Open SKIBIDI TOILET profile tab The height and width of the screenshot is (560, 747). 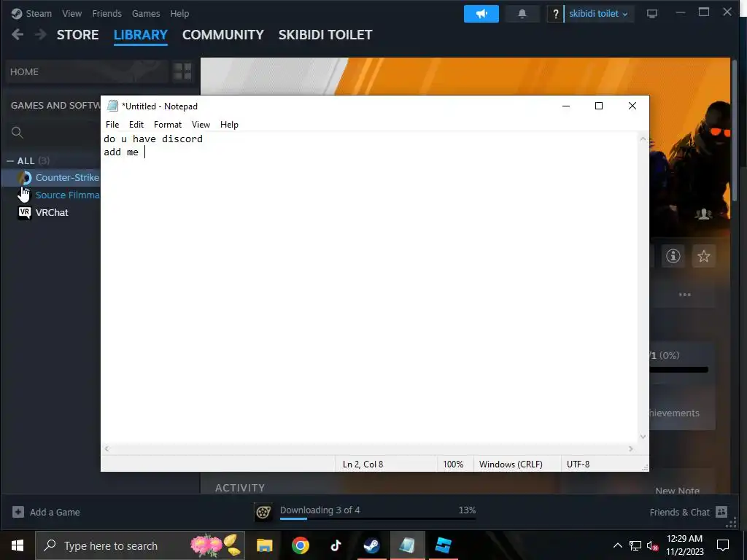325,35
